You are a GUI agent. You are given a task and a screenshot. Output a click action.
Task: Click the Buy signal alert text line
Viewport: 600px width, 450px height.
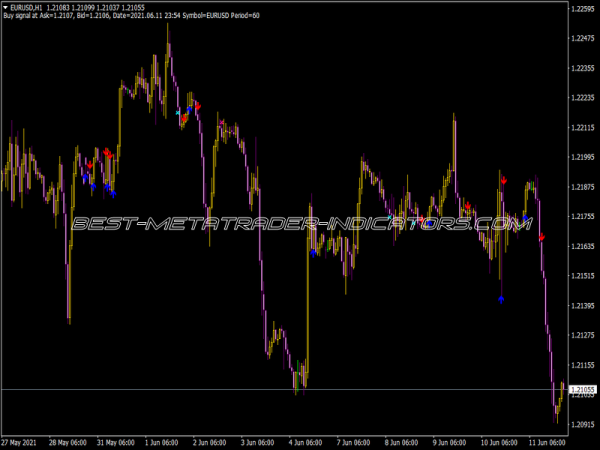click(130, 17)
